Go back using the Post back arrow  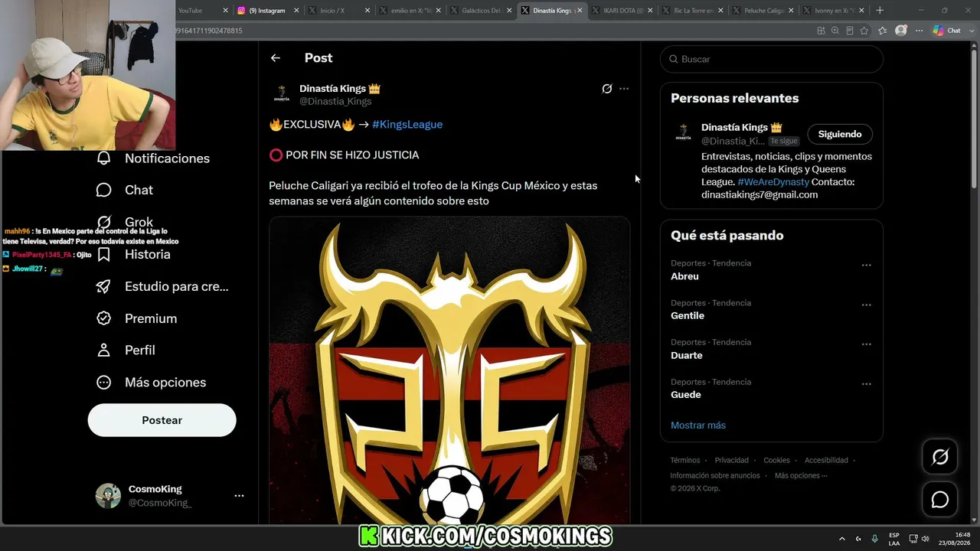(x=276, y=58)
